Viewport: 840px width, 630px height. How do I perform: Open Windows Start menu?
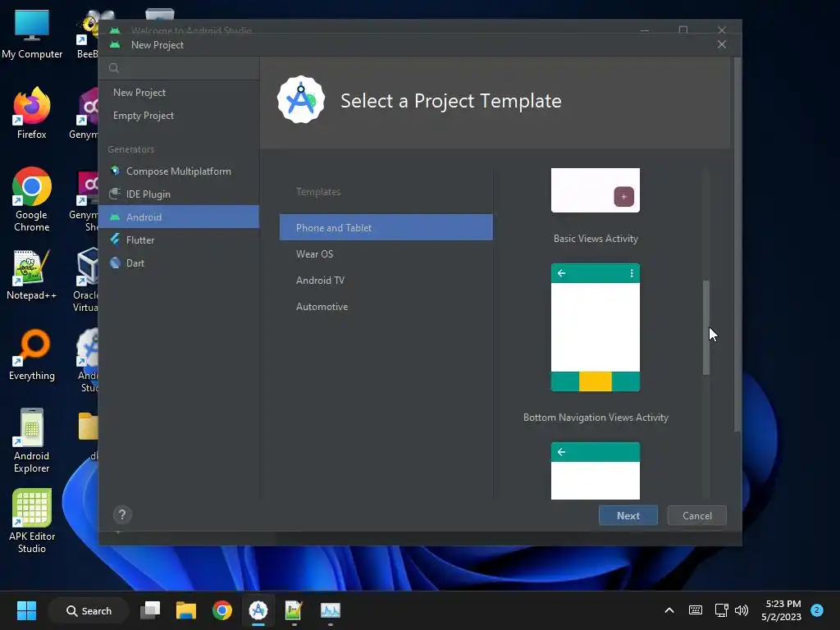point(26,610)
